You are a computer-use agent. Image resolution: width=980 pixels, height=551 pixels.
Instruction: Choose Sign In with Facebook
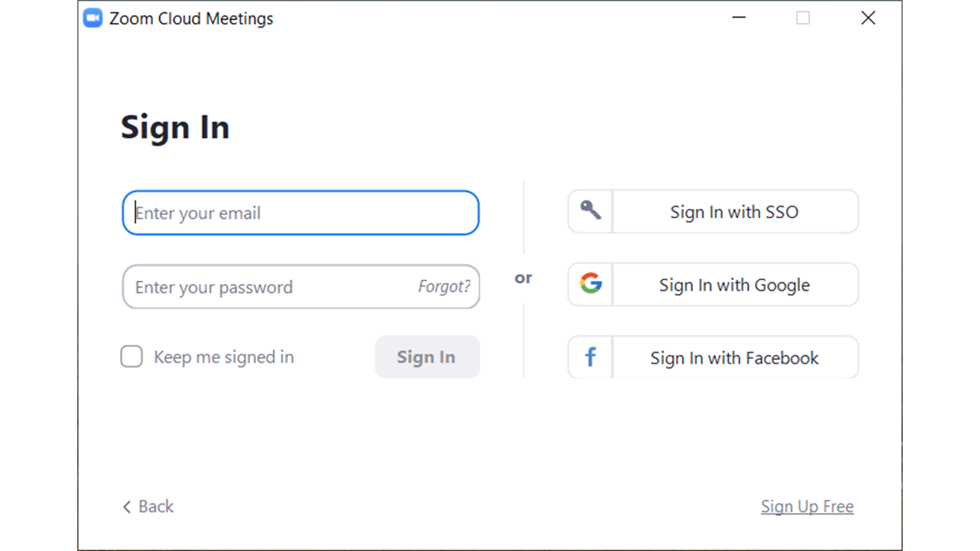[734, 358]
